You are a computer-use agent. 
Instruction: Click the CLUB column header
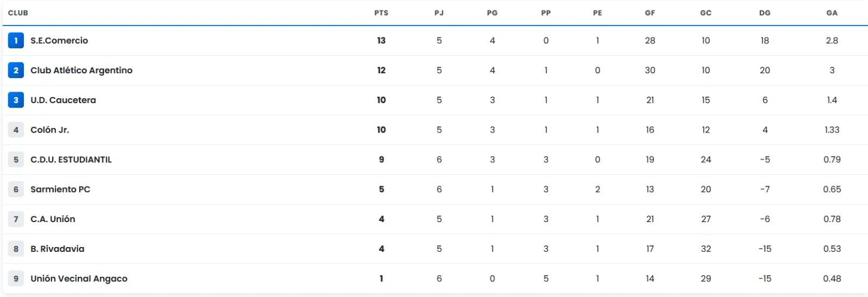point(18,13)
